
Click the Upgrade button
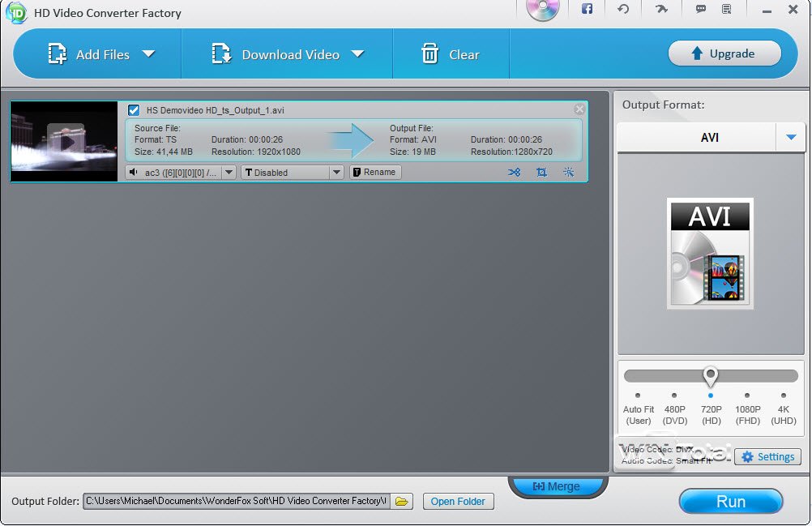(724, 53)
